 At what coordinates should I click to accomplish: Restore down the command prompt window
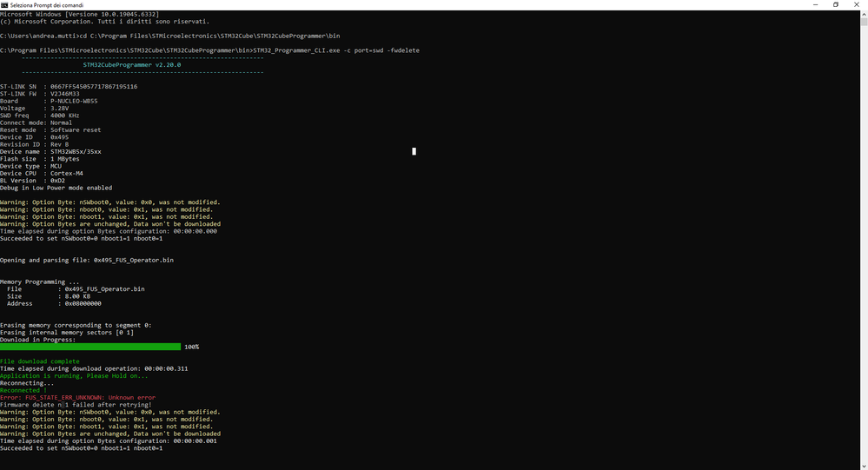[836, 4]
